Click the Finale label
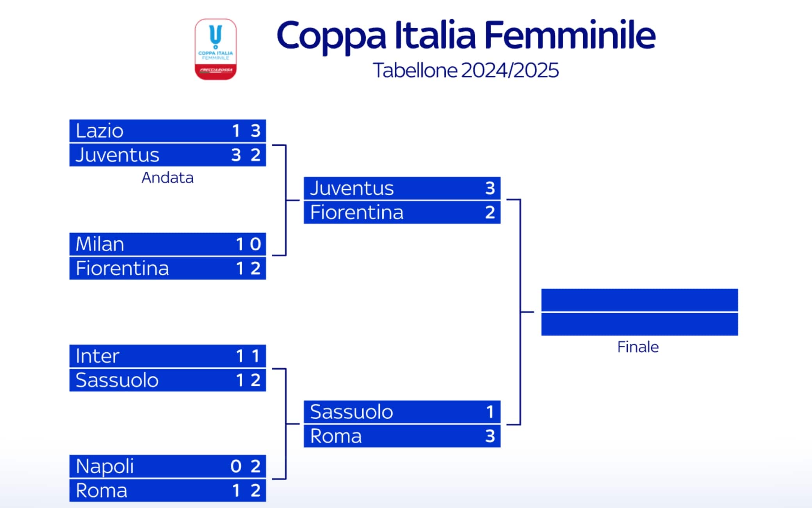This screenshot has width=812, height=508. (x=638, y=347)
